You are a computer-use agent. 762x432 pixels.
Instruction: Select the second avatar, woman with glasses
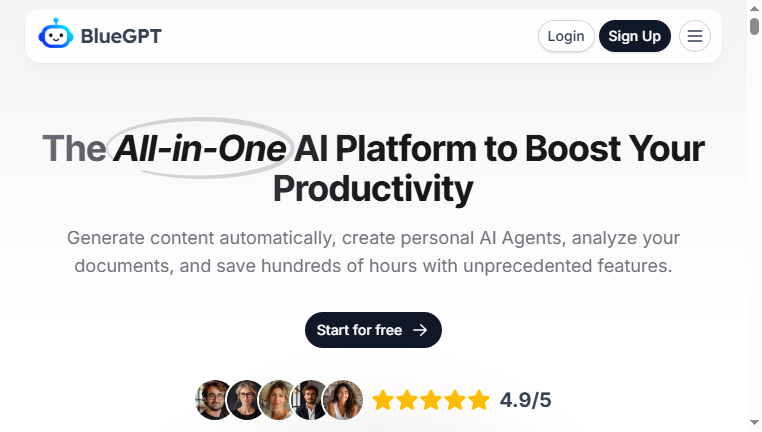click(246, 400)
